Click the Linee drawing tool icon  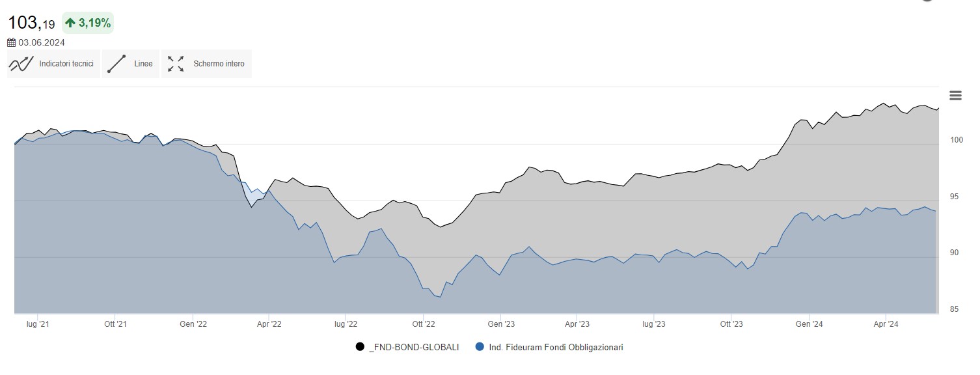[116, 64]
